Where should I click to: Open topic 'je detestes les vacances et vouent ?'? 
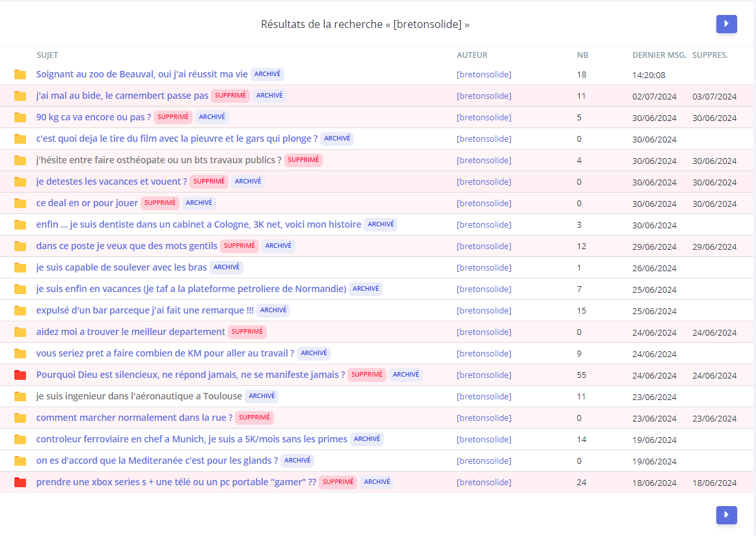click(x=111, y=181)
